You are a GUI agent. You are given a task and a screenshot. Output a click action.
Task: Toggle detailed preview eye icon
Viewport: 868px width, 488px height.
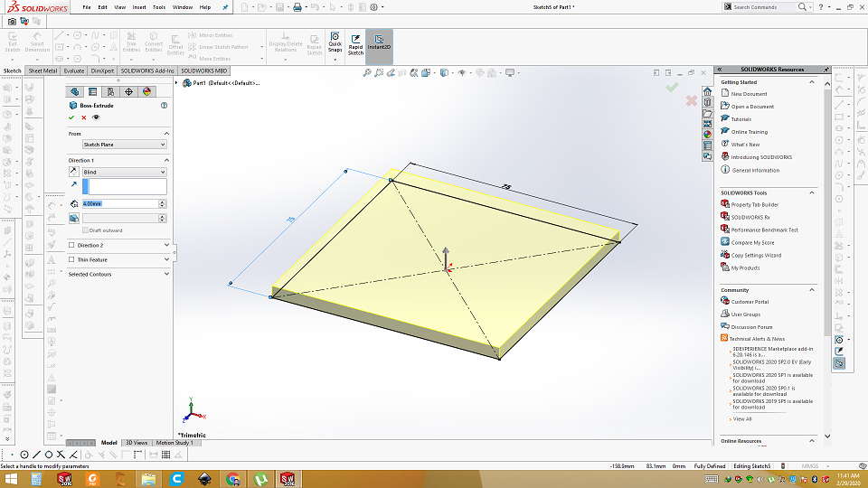[96, 117]
